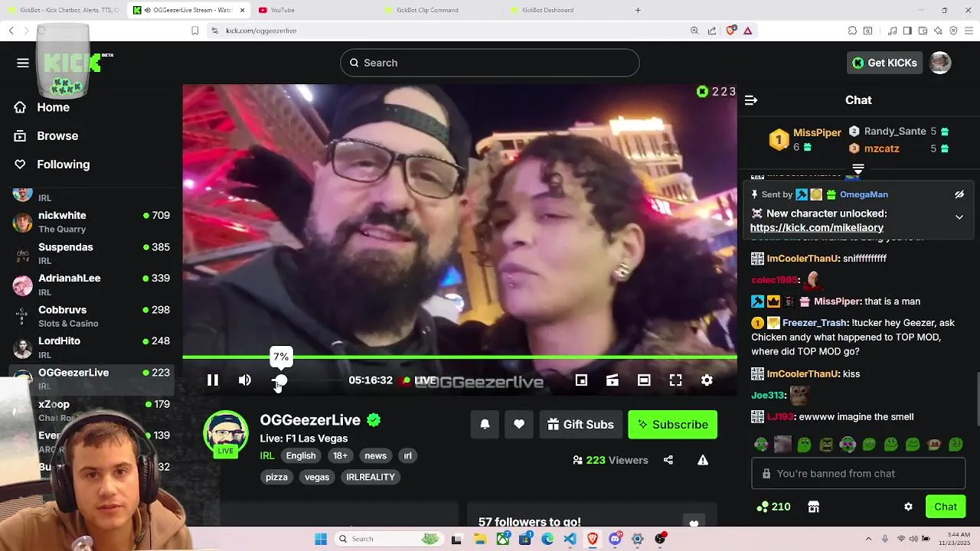The image size is (980, 551).
Task: Open chat settings gear
Action: click(908, 507)
